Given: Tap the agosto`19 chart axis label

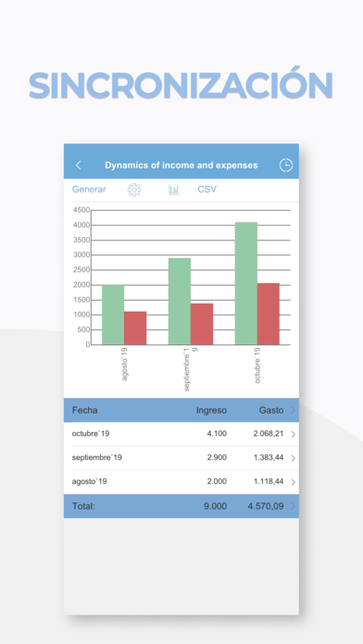Looking at the screenshot, I should coord(125,365).
